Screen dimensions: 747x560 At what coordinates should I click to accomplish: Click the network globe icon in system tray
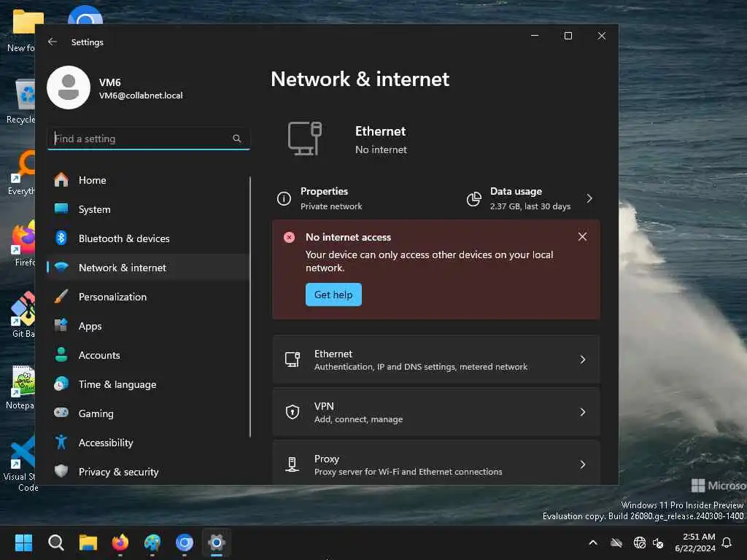(639, 542)
